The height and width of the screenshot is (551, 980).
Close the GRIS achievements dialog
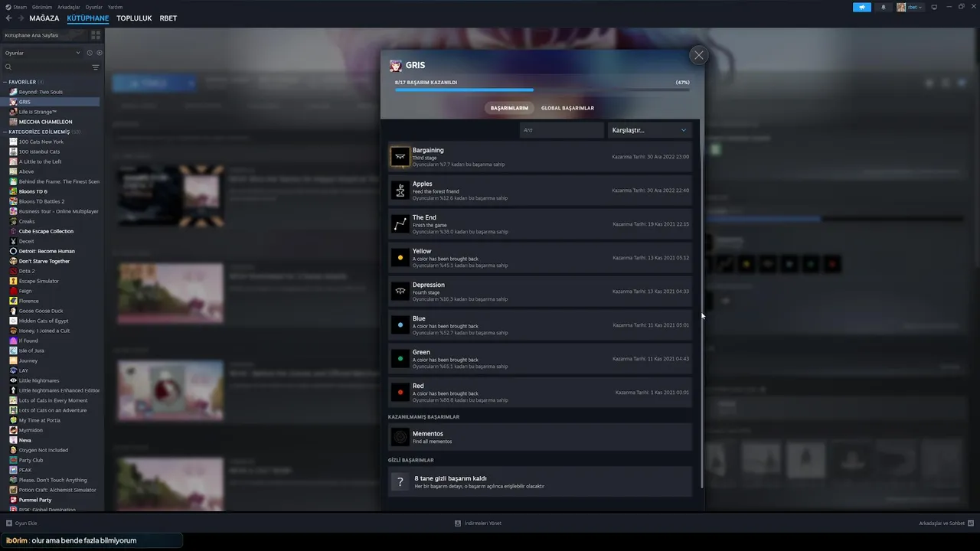click(x=698, y=55)
